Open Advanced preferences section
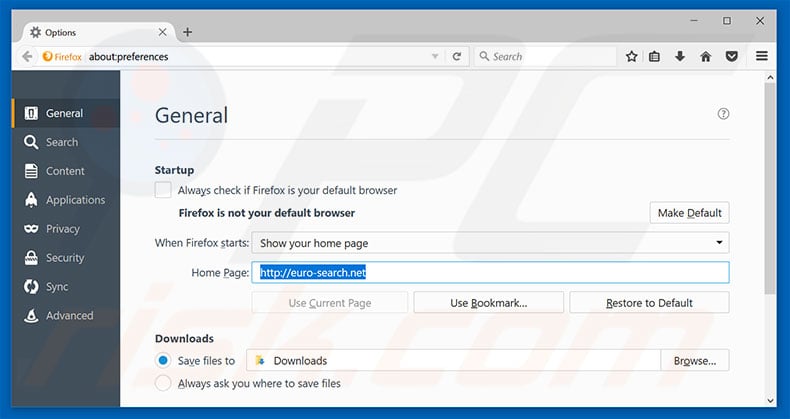The image size is (790, 419). [x=65, y=316]
